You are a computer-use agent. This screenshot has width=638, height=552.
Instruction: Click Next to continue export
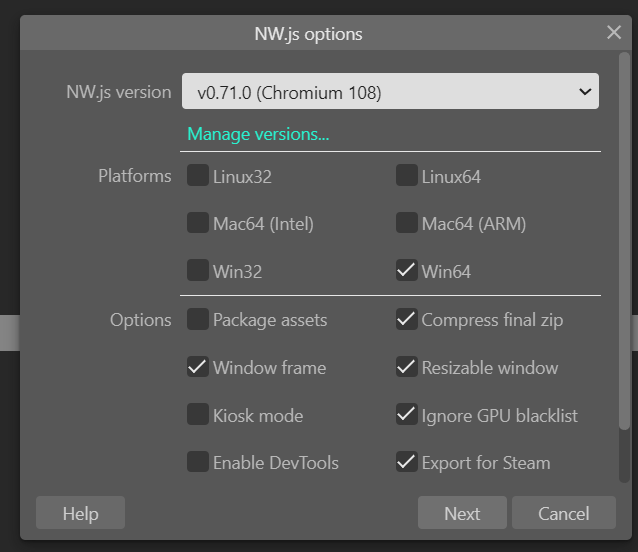[462, 513]
